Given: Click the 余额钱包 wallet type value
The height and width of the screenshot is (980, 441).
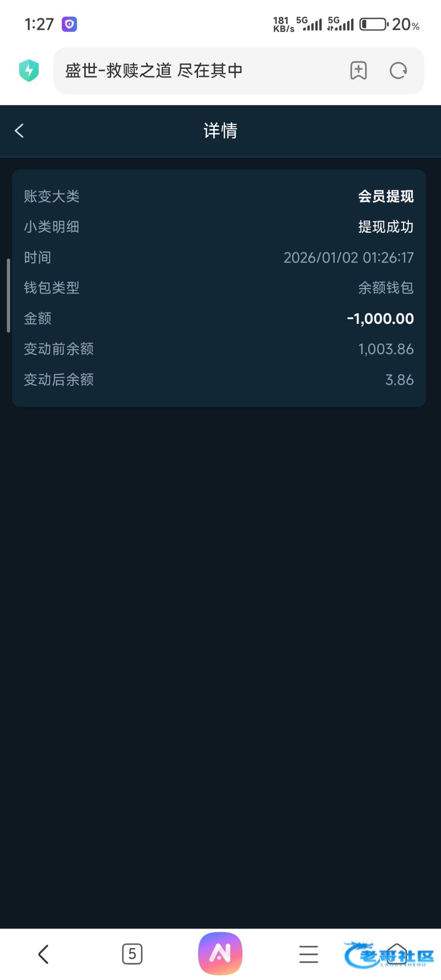Looking at the screenshot, I should (386, 288).
